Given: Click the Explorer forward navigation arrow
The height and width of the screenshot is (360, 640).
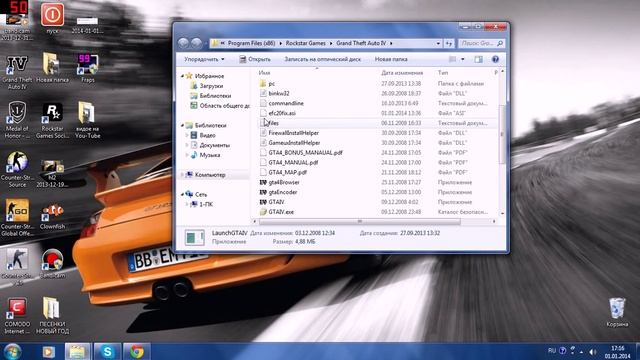Looking at the screenshot, I should (x=197, y=42).
